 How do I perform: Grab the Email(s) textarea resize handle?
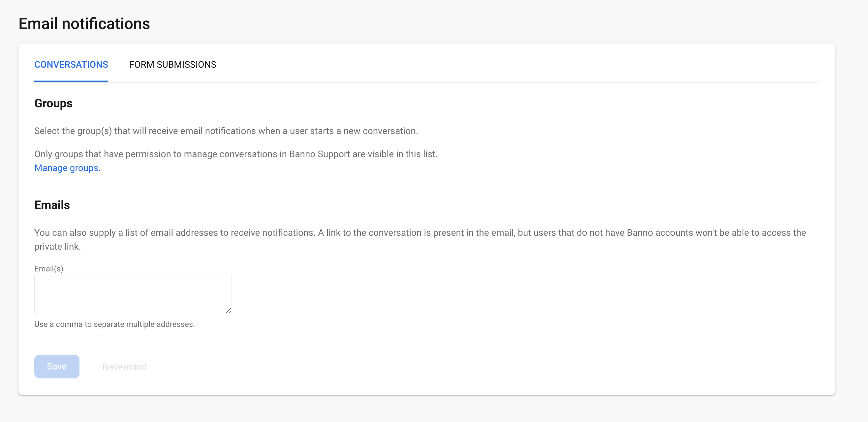229,311
